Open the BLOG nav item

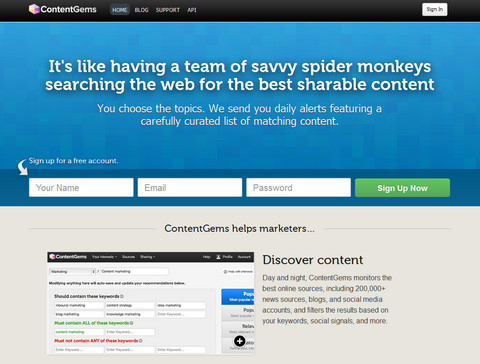click(141, 10)
